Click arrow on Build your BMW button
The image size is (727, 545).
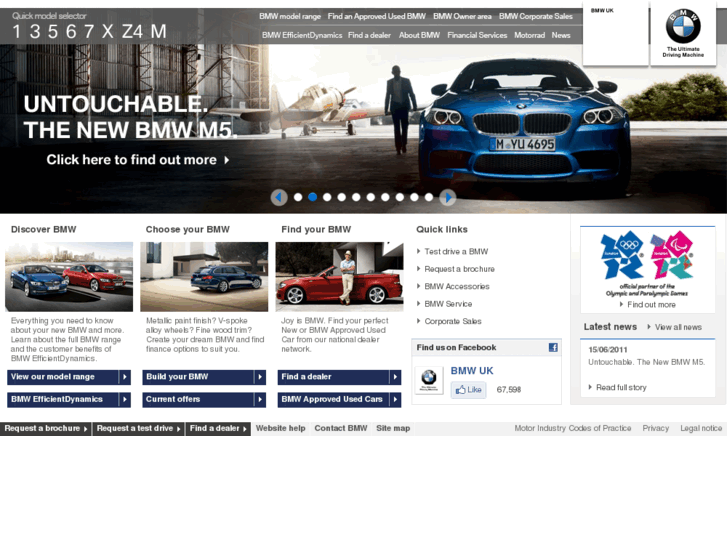tap(260, 377)
